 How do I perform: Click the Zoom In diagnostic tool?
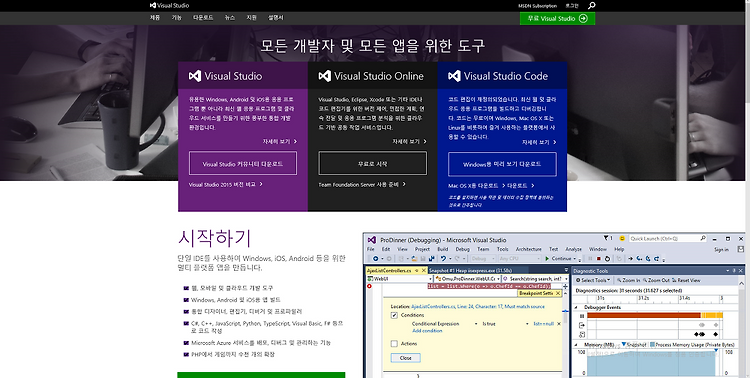(x=628, y=280)
